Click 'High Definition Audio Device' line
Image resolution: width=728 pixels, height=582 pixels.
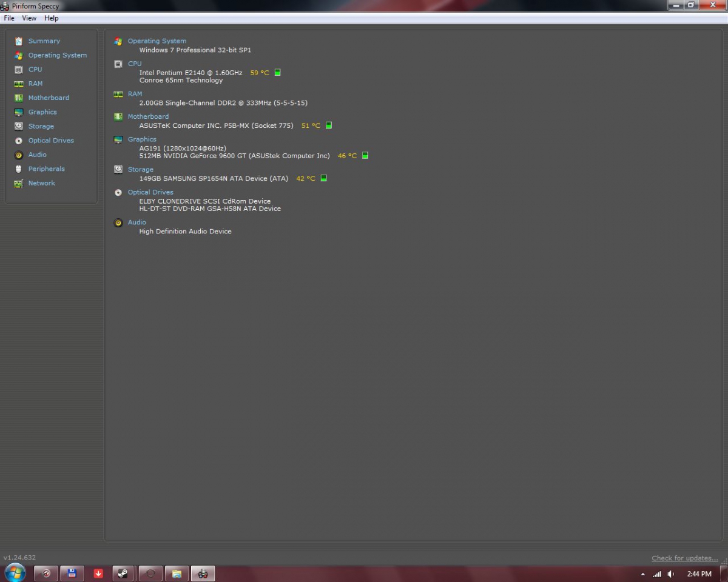point(185,232)
